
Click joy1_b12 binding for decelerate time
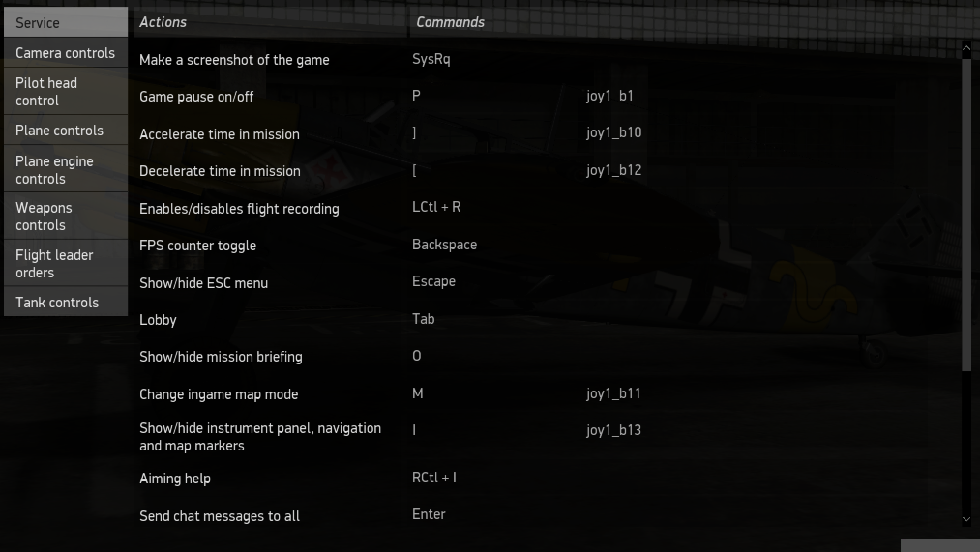point(613,170)
